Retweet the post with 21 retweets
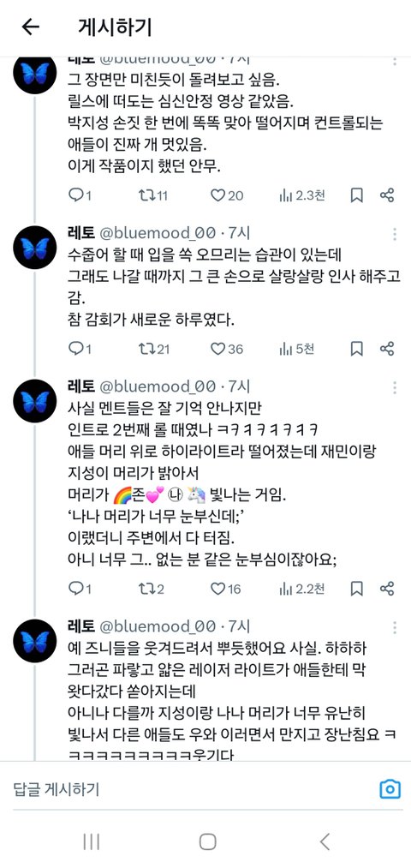The image size is (411, 868). pos(152,349)
